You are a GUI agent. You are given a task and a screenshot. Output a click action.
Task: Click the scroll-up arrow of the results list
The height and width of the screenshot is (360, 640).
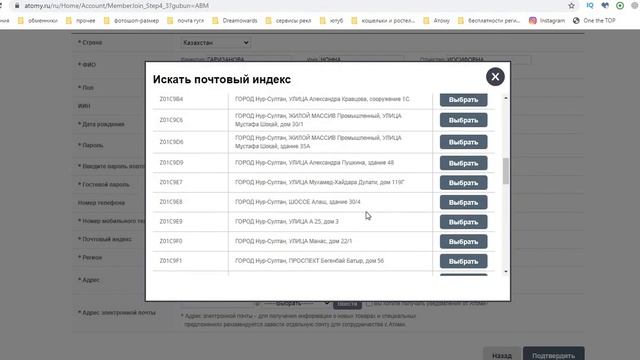pos(506,98)
